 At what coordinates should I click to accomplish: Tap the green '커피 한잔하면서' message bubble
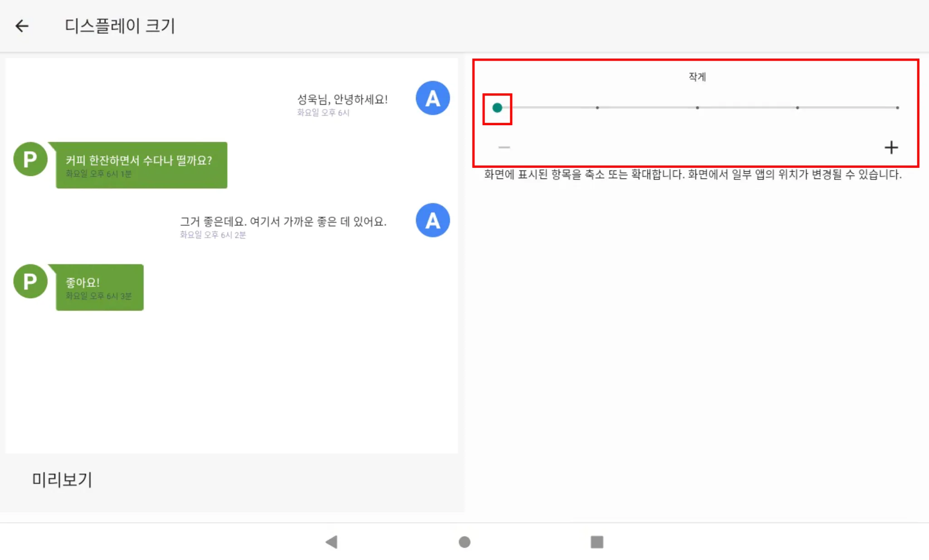click(x=141, y=165)
